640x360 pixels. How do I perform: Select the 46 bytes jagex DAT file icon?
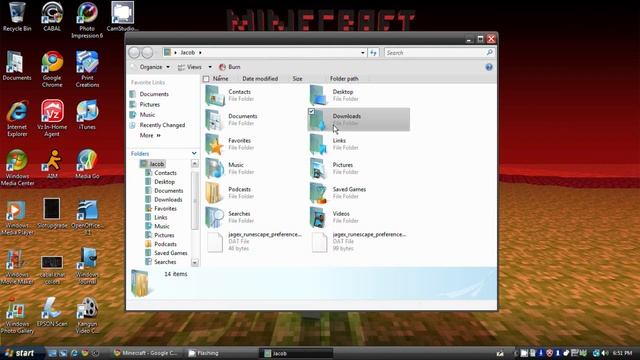[215, 242]
